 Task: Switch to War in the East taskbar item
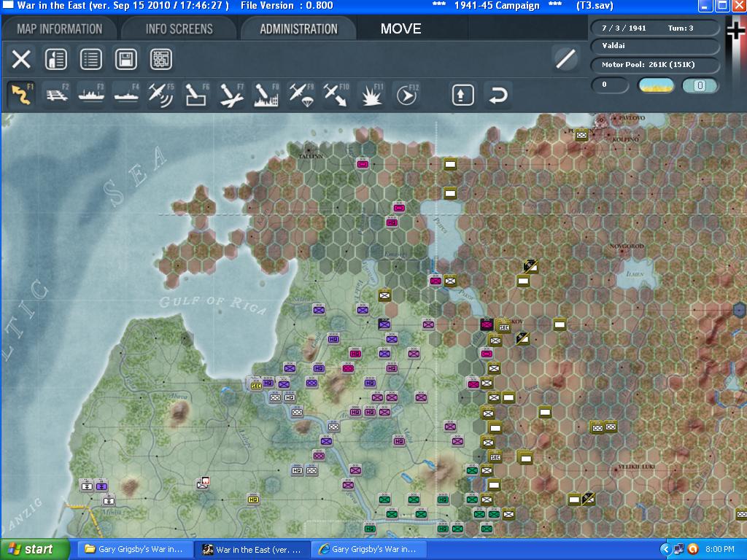[x=252, y=550]
